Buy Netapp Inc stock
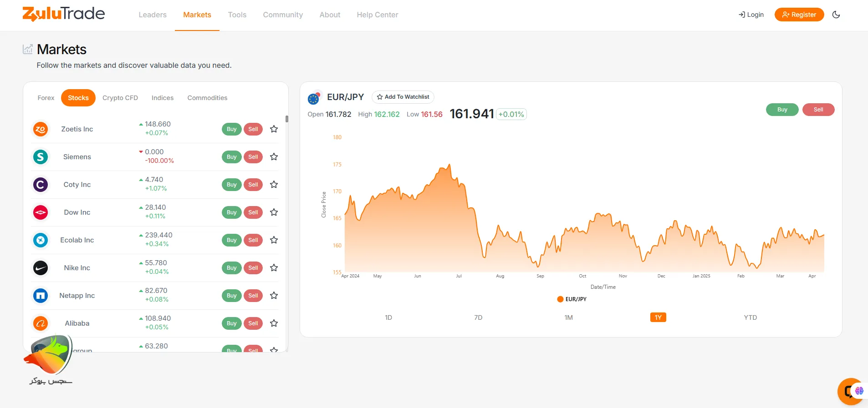Image resolution: width=868 pixels, height=408 pixels. [232, 296]
